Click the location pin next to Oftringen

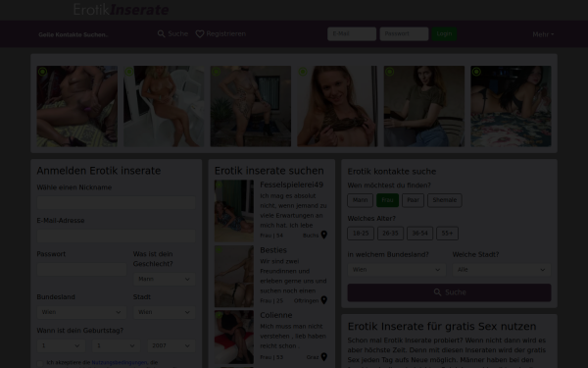[324, 300]
